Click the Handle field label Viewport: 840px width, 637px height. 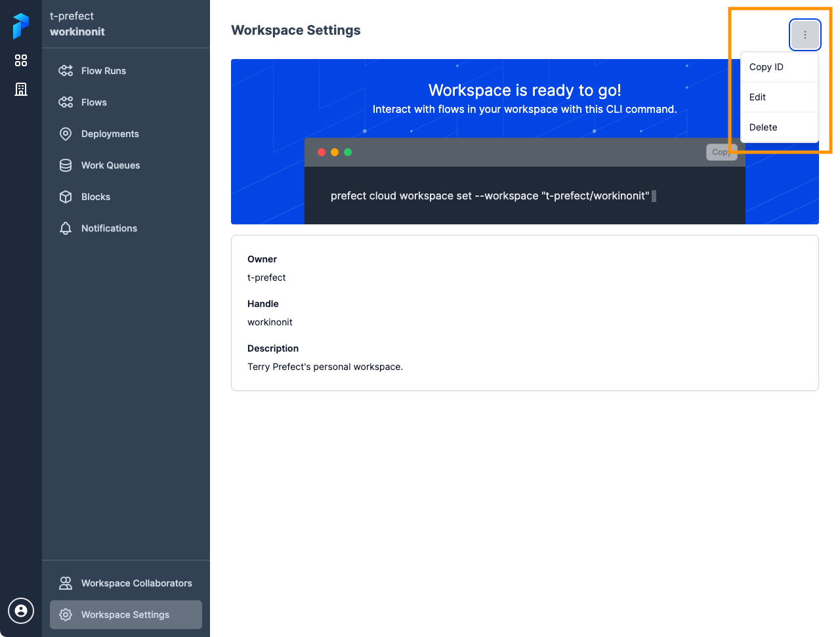point(263,304)
